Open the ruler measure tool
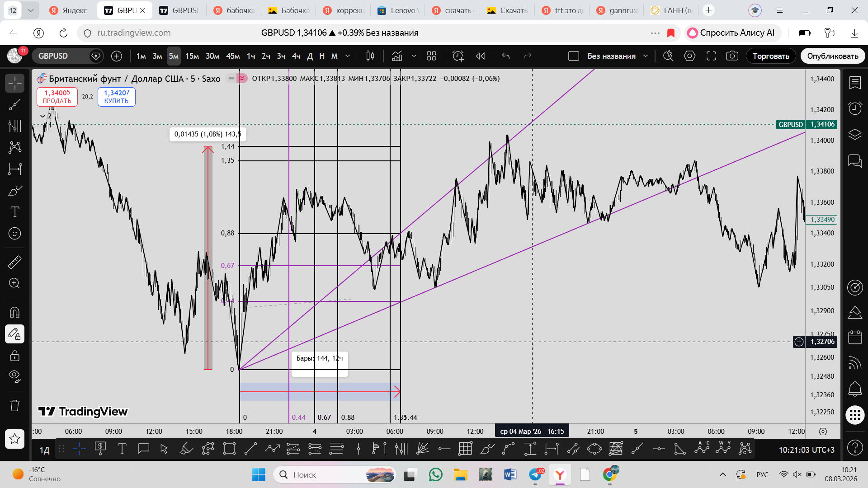868x488 pixels. pos(14,262)
